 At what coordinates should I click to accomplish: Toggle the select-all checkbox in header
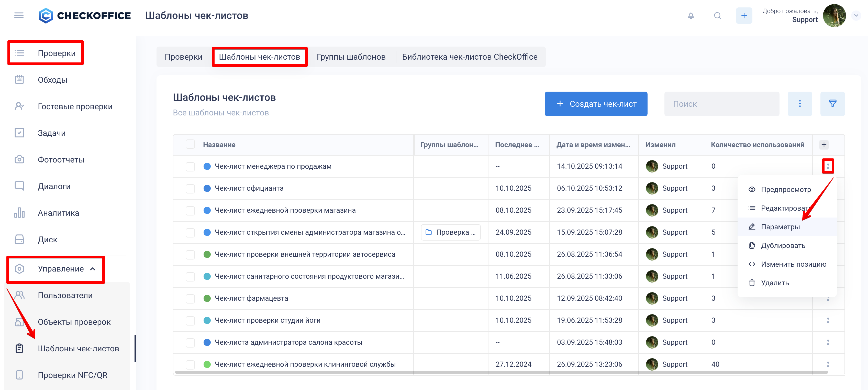point(190,145)
